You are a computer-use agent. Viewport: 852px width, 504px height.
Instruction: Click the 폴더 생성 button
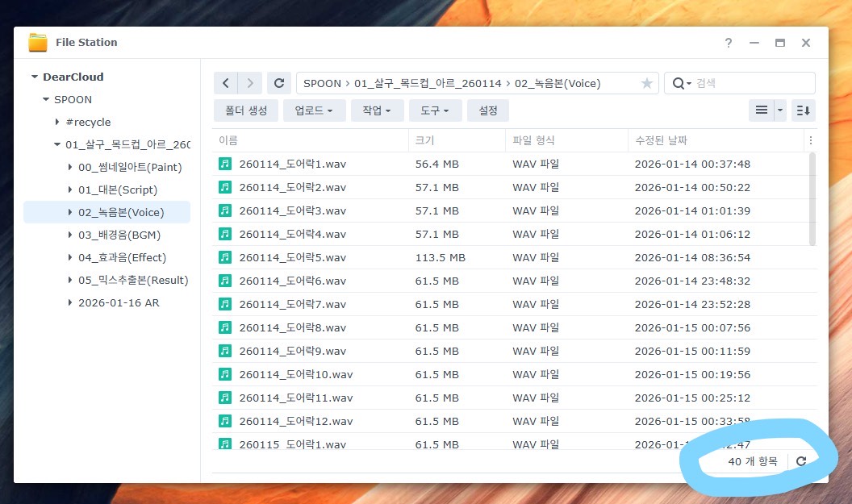point(246,110)
